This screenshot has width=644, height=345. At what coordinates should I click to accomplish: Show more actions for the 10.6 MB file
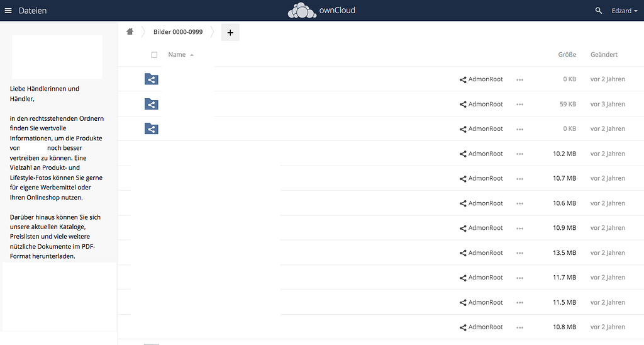tap(519, 203)
